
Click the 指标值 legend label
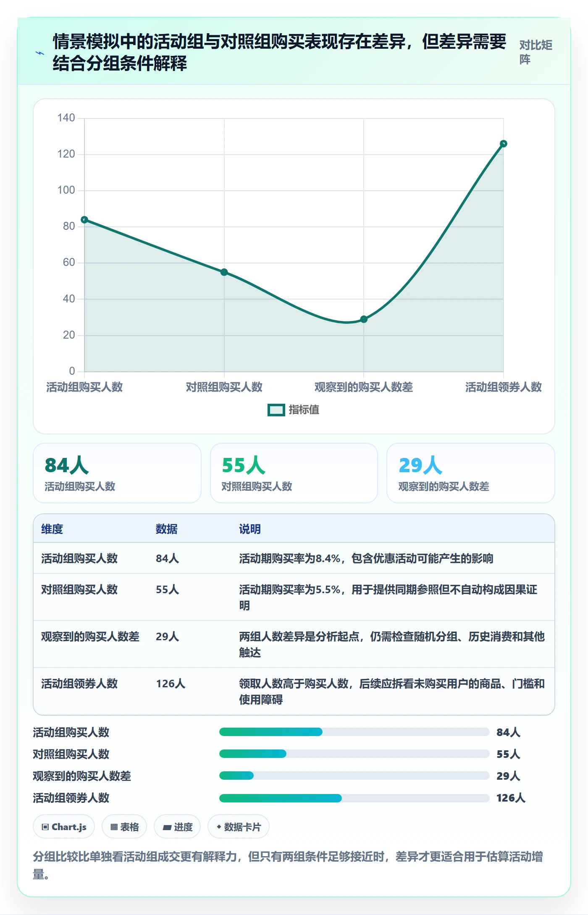[304, 410]
